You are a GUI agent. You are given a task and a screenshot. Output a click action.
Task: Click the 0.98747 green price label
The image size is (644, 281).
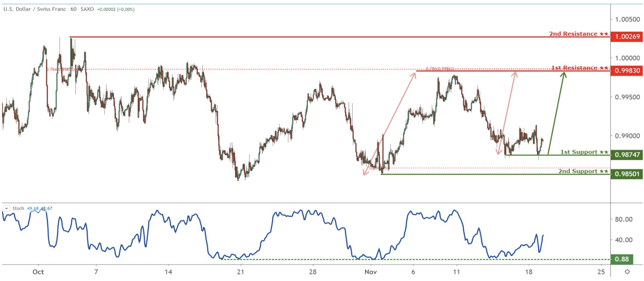[627, 155]
